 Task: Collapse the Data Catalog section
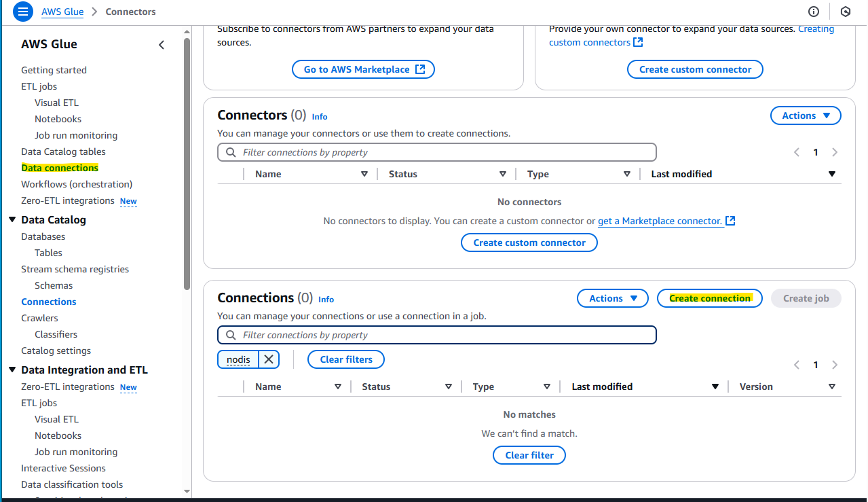click(12, 219)
